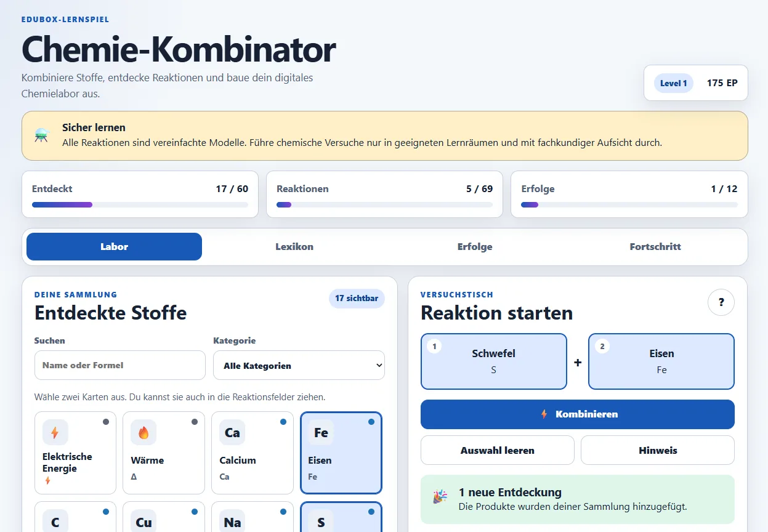Click the Fe symbol tile
768x532 pixels.
point(321,432)
